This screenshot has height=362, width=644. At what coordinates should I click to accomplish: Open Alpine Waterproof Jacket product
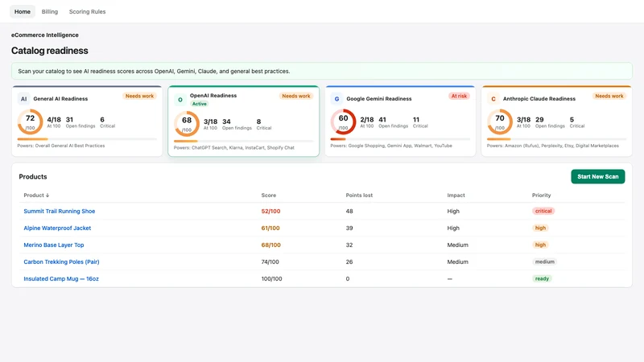tap(57, 228)
